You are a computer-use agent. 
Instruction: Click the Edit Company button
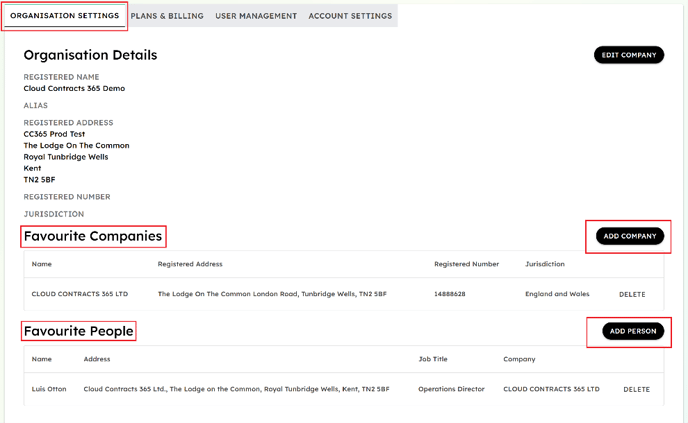click(x=629, y=55)
